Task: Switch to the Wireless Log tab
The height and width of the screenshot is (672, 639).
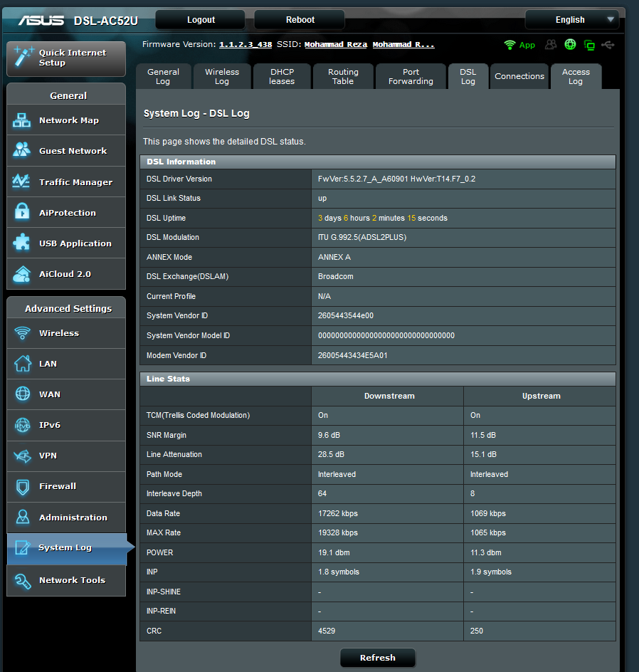Action: click(222, 76)
